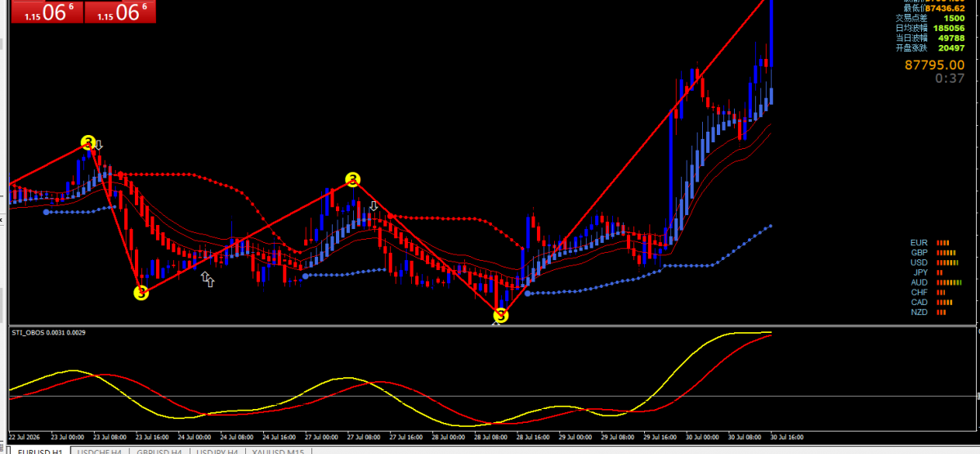Screen dimensions: 980x454
Task: Click the white down arrow below the 27 Jul peak marker
Action: coord(374,206)
